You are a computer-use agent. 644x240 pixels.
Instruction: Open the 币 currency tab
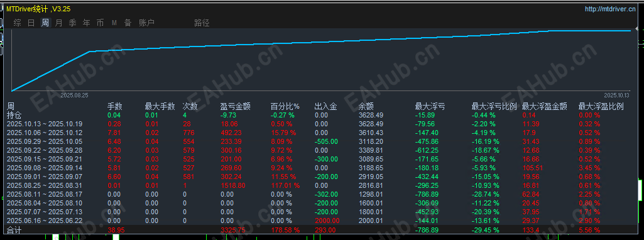101,23
